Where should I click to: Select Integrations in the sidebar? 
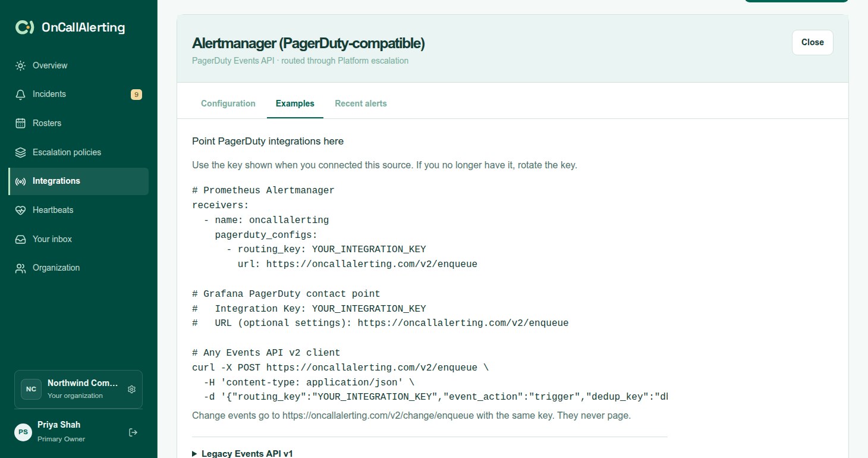tap(78, 181)
